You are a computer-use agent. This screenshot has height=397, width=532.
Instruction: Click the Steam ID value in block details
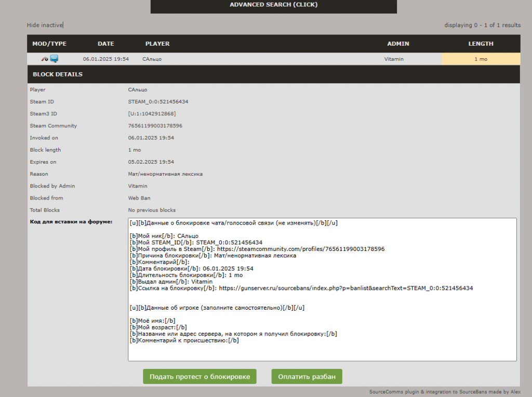tap(158, 102)
